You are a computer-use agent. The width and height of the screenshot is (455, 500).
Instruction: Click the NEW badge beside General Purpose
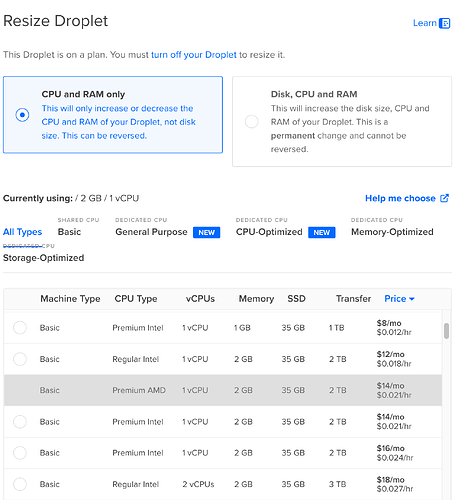point(207,232)
